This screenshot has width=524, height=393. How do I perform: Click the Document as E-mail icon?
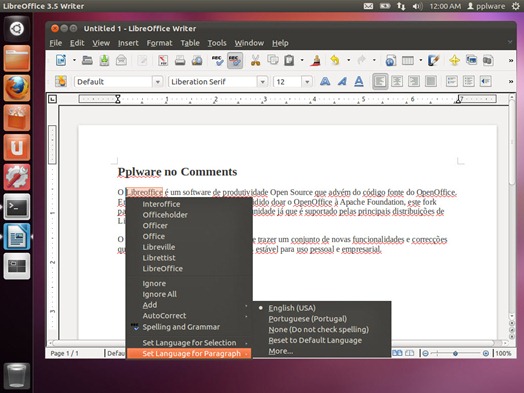(x=121, y=60)
